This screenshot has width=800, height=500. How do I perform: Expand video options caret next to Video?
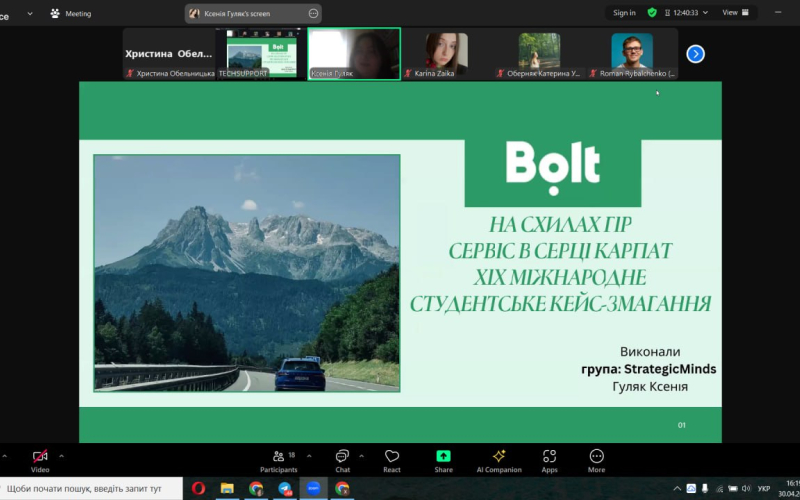coord(62,456)
